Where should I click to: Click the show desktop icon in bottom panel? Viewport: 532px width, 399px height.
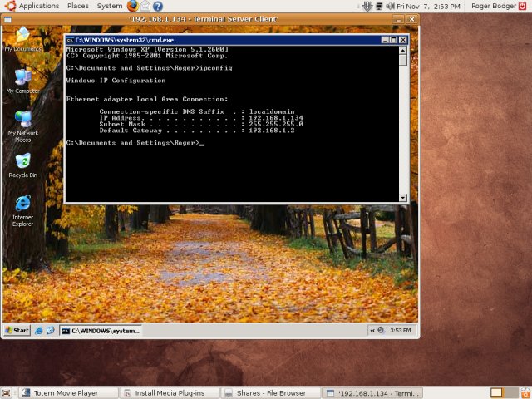click(x=6, y=393)
